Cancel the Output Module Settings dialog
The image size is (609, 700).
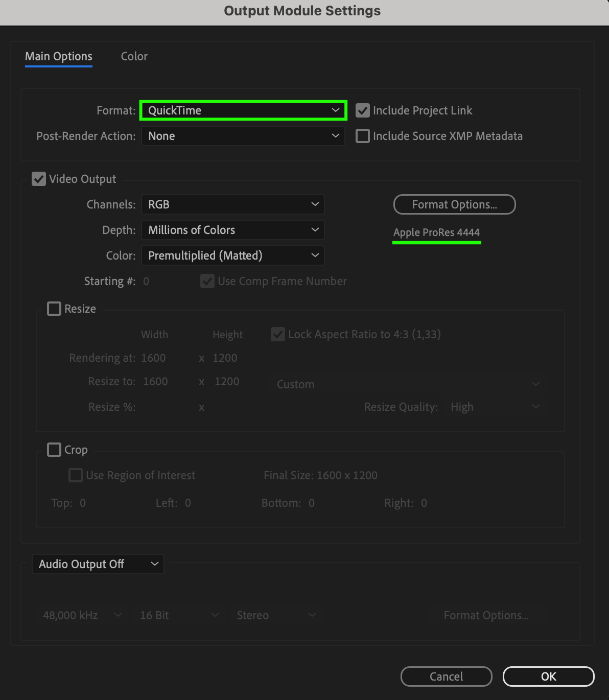pos(446,676)
